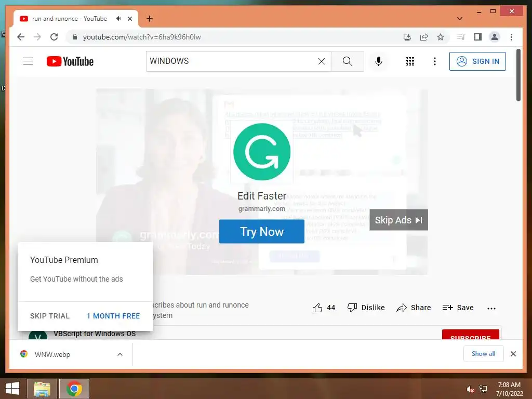Click the grammarly.com ad link
Viewport: 532px width, 399px height.
(x=262, y=209)
